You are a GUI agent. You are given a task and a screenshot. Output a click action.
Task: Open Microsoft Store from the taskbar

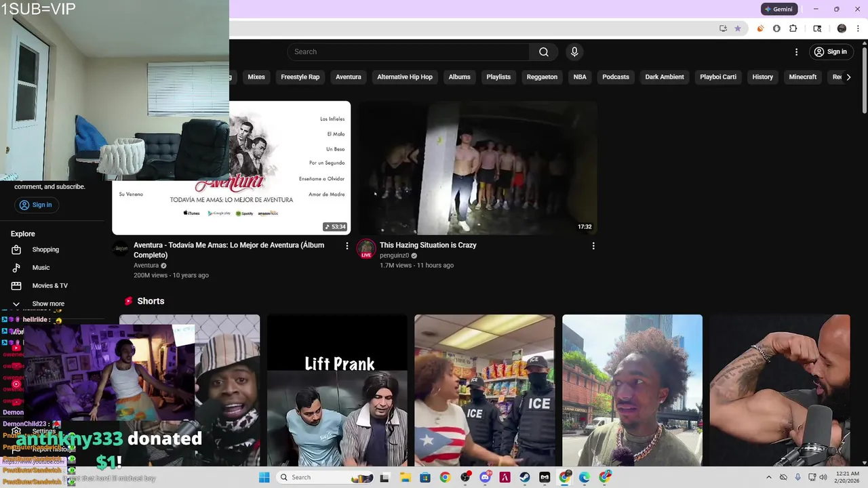[425, 477]
